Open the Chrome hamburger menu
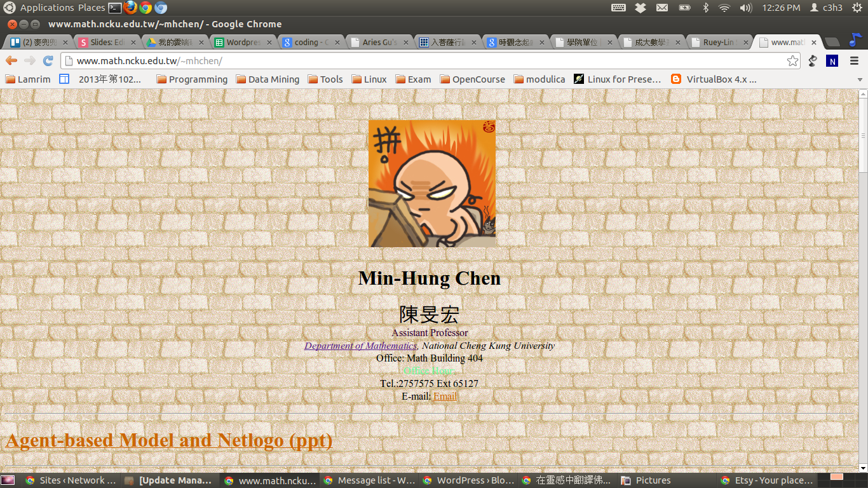868x488 pixels. [x=854, y=61]
